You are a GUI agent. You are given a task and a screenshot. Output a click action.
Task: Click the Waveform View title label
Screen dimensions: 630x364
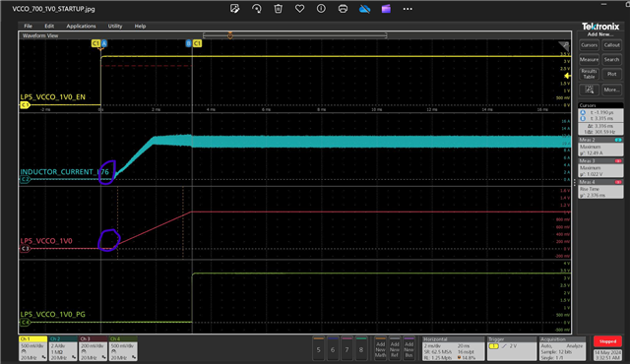point(40,35)
